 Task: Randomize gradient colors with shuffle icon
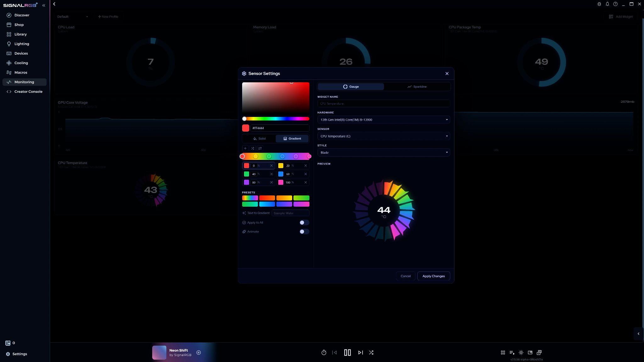click(253, 148)
